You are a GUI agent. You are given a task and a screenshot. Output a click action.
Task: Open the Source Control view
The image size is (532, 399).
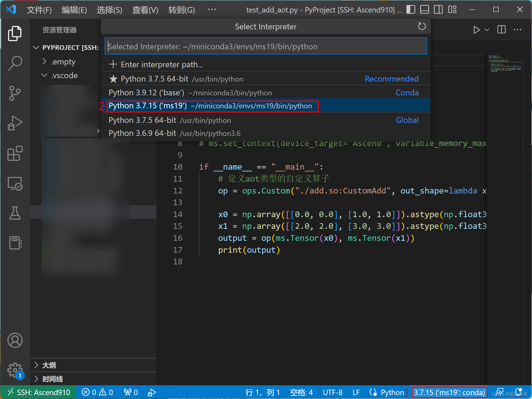coord(15,93)
